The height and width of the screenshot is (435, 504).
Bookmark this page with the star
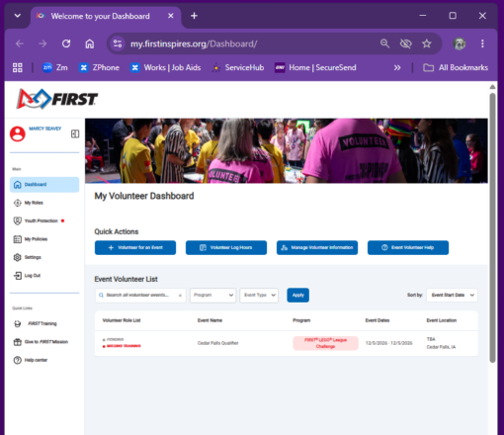coord(427,43)
